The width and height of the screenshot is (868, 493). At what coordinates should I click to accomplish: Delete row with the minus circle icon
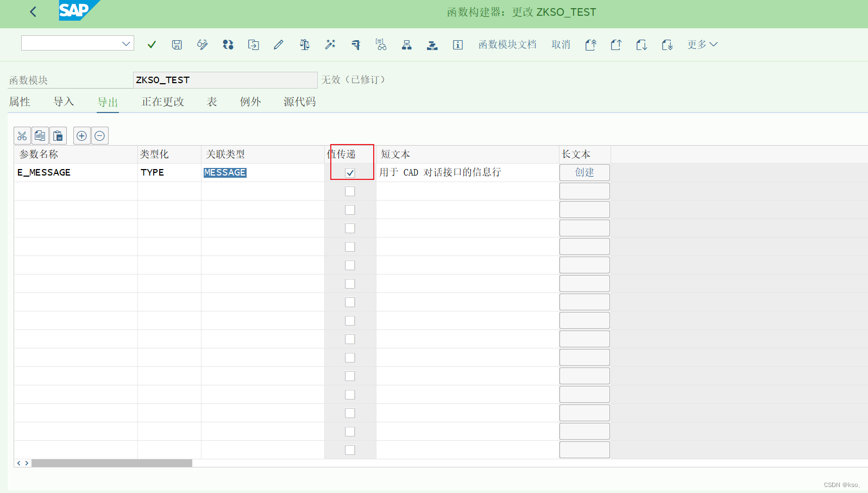(100, 136)
